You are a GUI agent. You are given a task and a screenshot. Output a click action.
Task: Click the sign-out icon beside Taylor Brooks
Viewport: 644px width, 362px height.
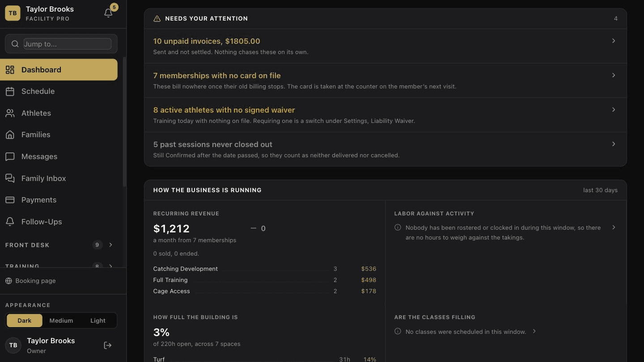pyautogui.click(x=108, y=345)
